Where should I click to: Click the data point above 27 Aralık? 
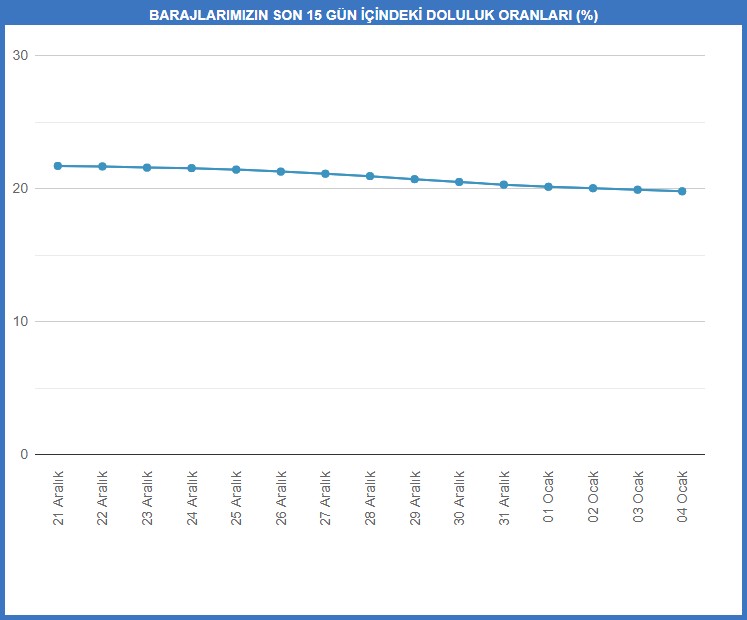[325, 174]
